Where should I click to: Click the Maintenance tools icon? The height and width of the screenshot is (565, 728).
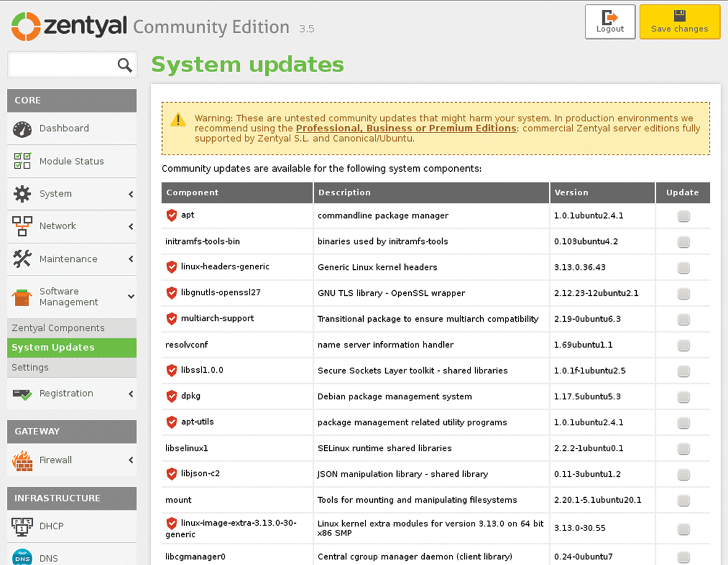coord(22,259)
